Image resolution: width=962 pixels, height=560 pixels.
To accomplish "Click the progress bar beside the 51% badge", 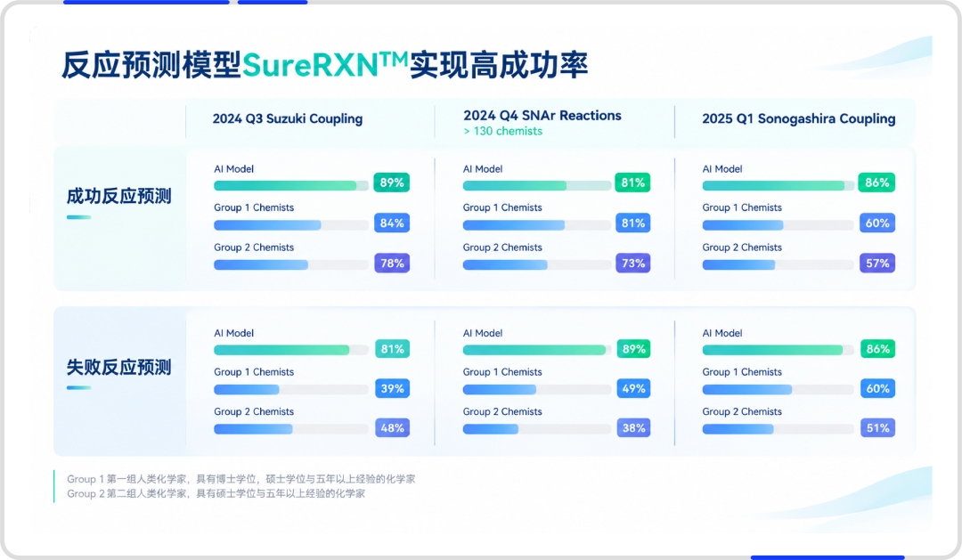I will point(778,429).
